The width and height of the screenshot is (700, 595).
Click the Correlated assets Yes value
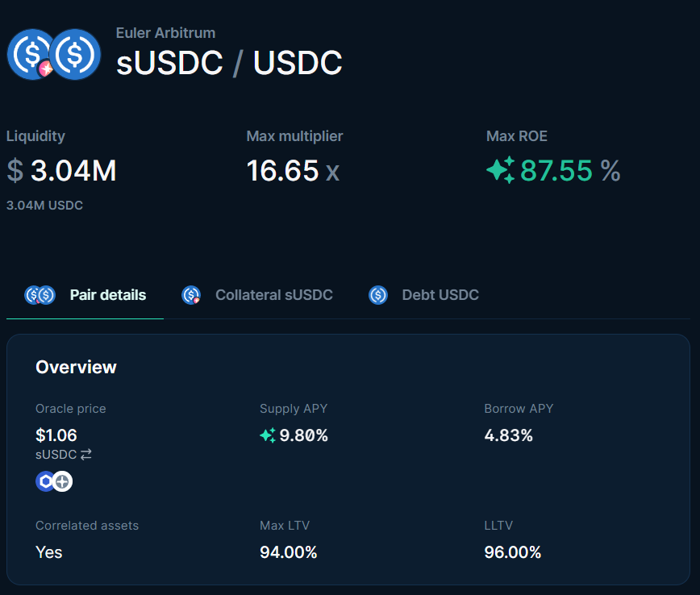tap(49, 552)
